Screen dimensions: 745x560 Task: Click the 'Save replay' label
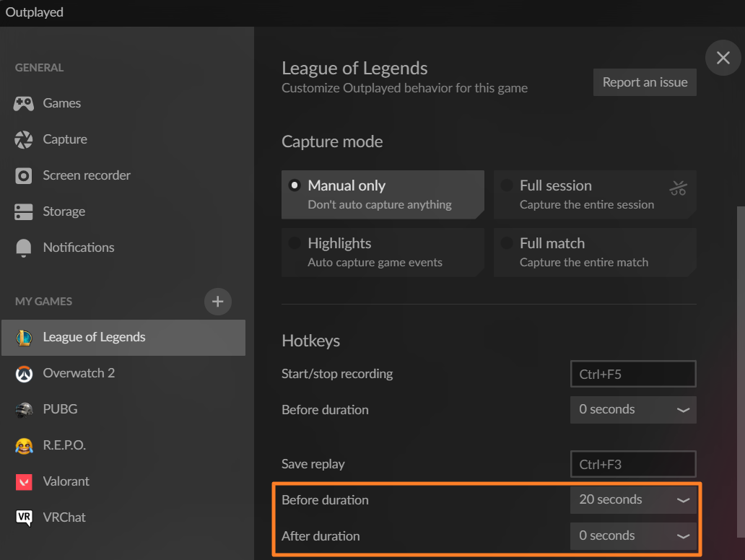coord(313,464)
